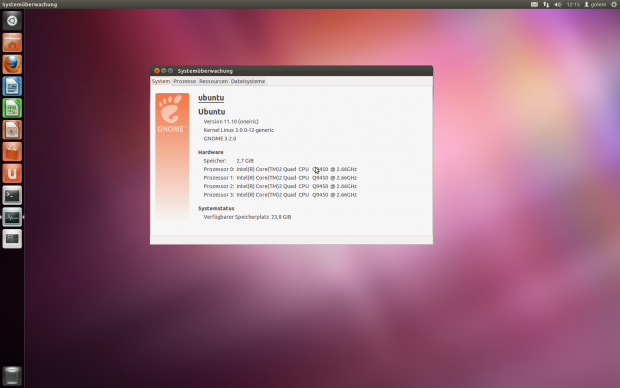This screenshot has height=388, width=620.
Task: Click the Prozessor 3 row
Action: coord(280,195)
